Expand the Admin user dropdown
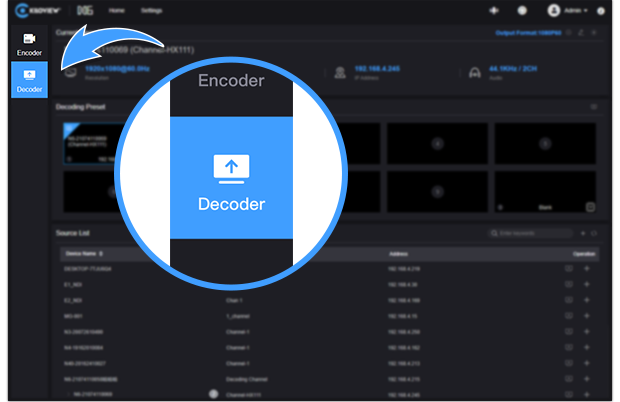620x402 pixels. tap(576, 11)
